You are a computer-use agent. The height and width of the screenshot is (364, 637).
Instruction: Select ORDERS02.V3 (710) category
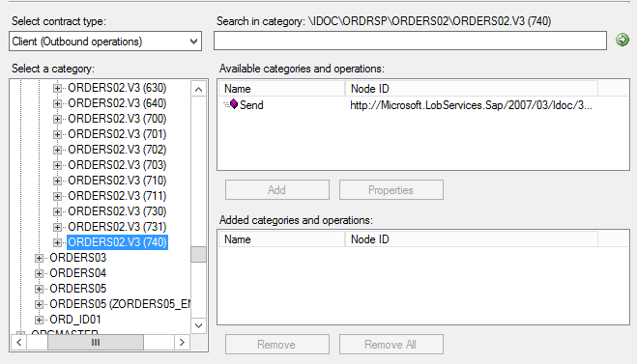pyautogui.click(x=117, y=181)
